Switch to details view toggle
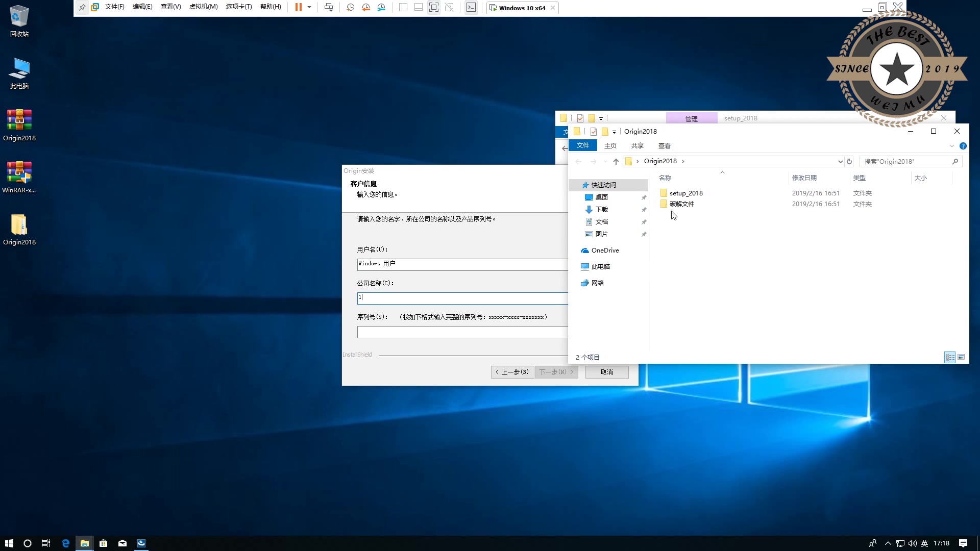Screen dimensions: 980x551 pos(950,357)
